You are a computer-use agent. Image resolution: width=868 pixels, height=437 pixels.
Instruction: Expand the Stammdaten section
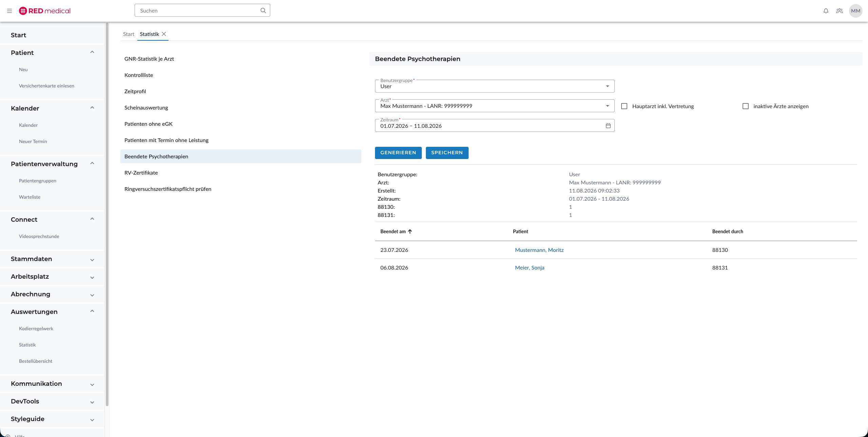pyautogui.click(x=92, y=260)
